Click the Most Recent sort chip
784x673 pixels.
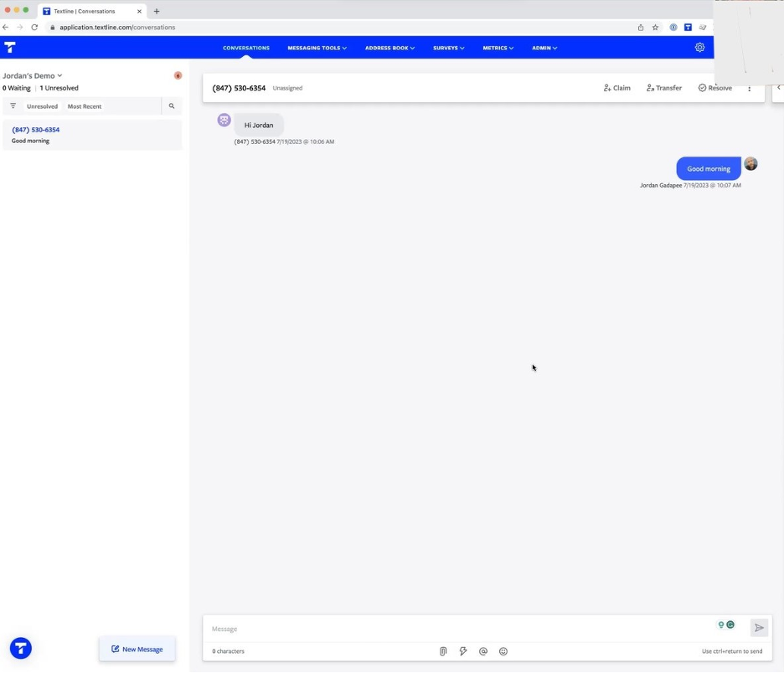coord(85,106)
